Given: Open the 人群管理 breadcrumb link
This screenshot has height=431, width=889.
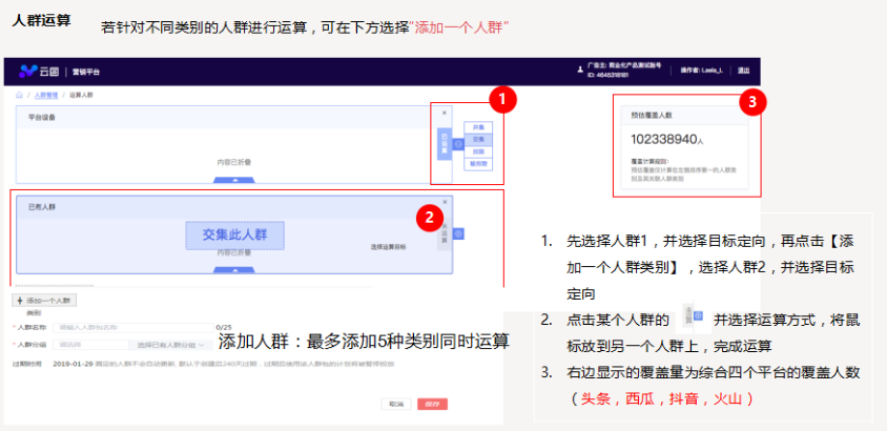Looking at the screenshot, I should pyautogui.click(x=46, y=95).
